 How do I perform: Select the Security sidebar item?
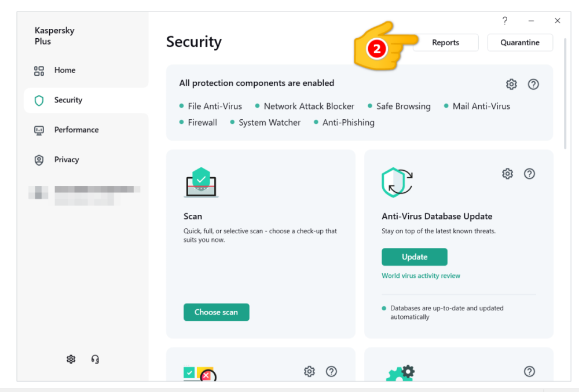click(68, 100)
